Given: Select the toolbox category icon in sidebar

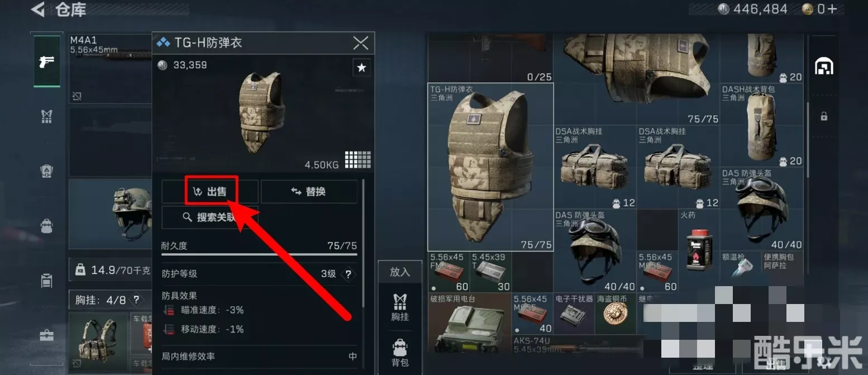Looking at the screenshot, I should 47,335.
